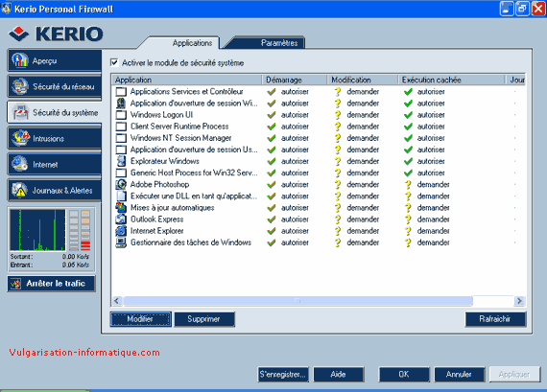Switch to the Paramètres tab
547x392 pixels.
click(279, 43)
